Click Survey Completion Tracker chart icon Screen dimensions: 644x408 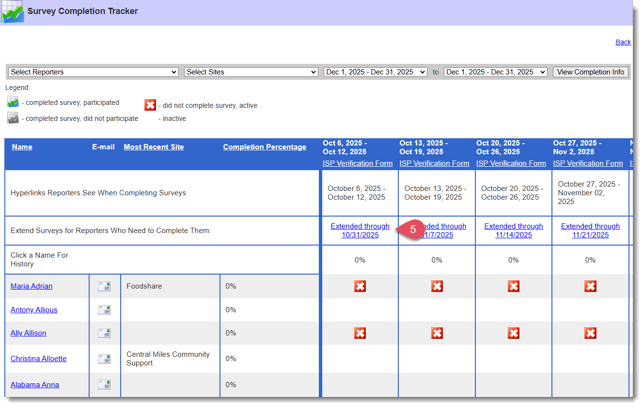pos(14,12)
